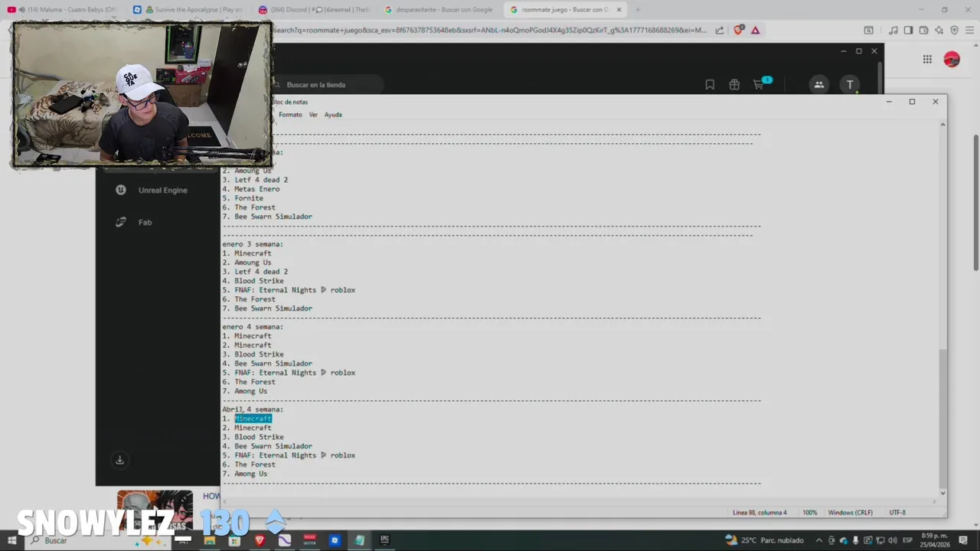Open the Epic Games taskbar icon

click(x=384, y=540)
